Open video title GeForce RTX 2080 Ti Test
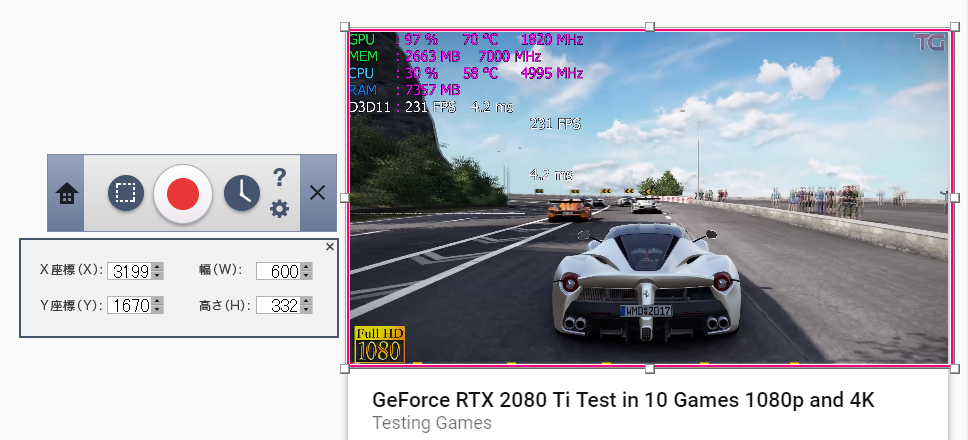Viewport: 968px width, 440px height. tap(624, 400)
